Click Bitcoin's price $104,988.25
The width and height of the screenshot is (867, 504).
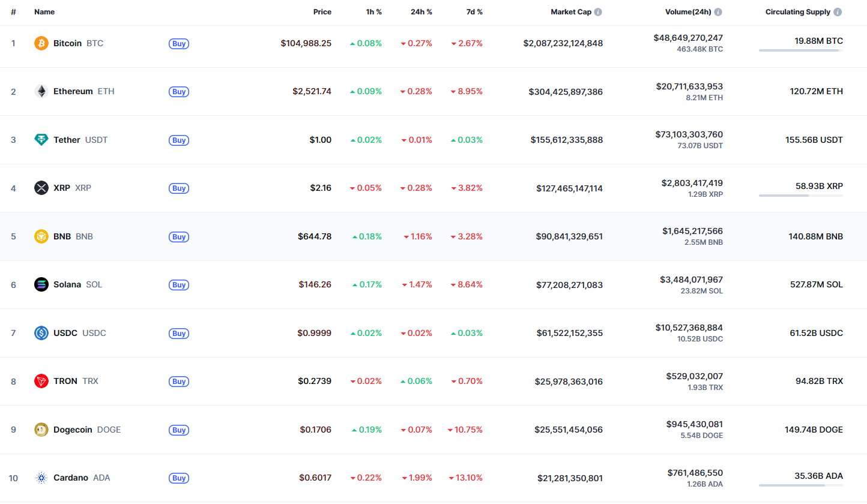306,43
